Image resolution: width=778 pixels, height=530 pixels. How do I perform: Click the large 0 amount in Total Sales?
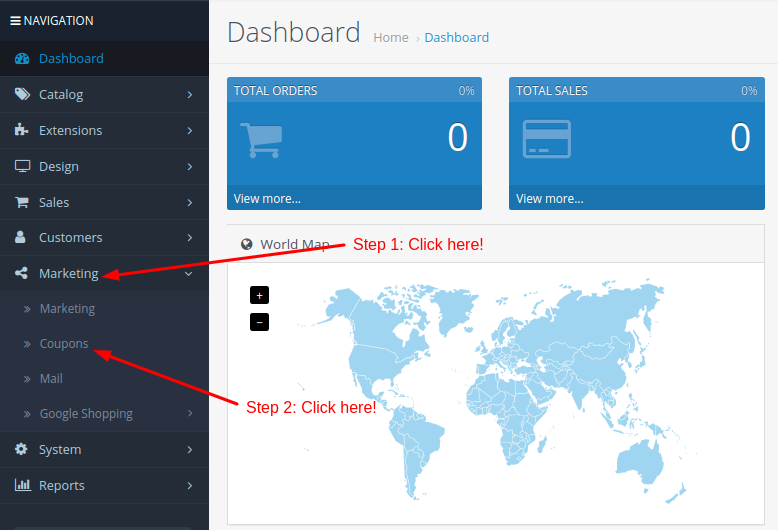[740, 137]
